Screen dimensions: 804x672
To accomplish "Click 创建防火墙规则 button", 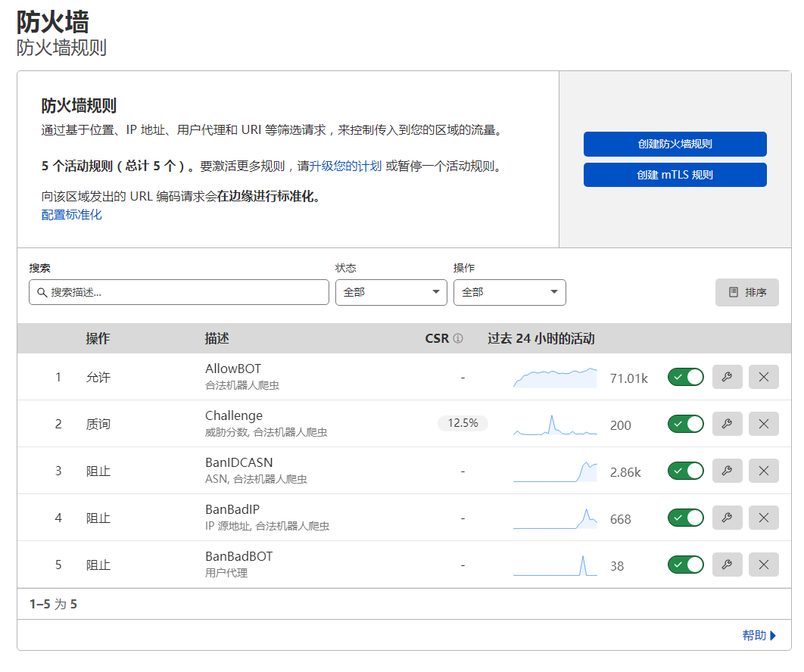I will 675,144.
